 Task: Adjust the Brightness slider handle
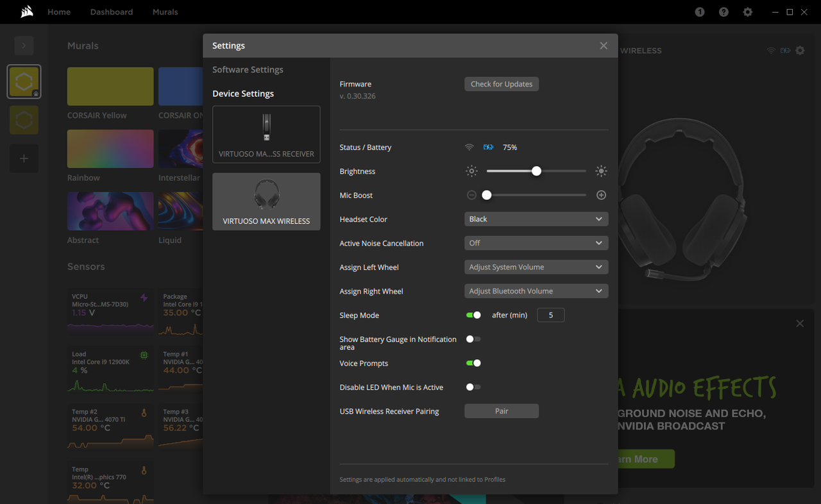coord(536,171)
